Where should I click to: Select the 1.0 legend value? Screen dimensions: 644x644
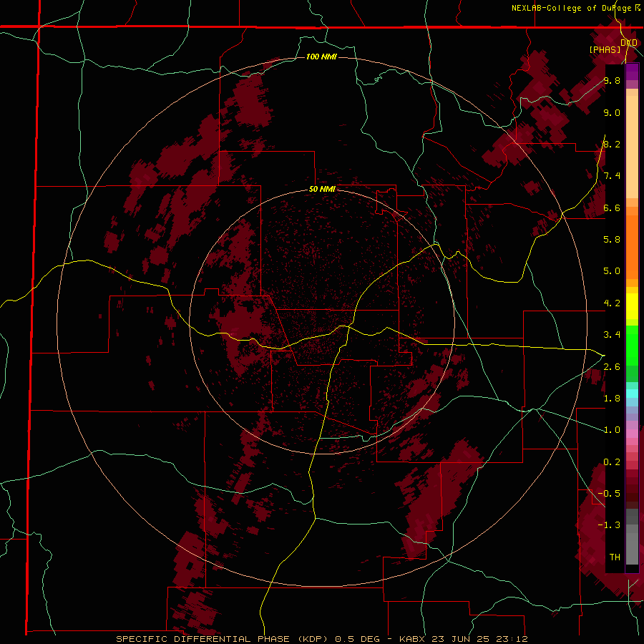tap(612, 430)
